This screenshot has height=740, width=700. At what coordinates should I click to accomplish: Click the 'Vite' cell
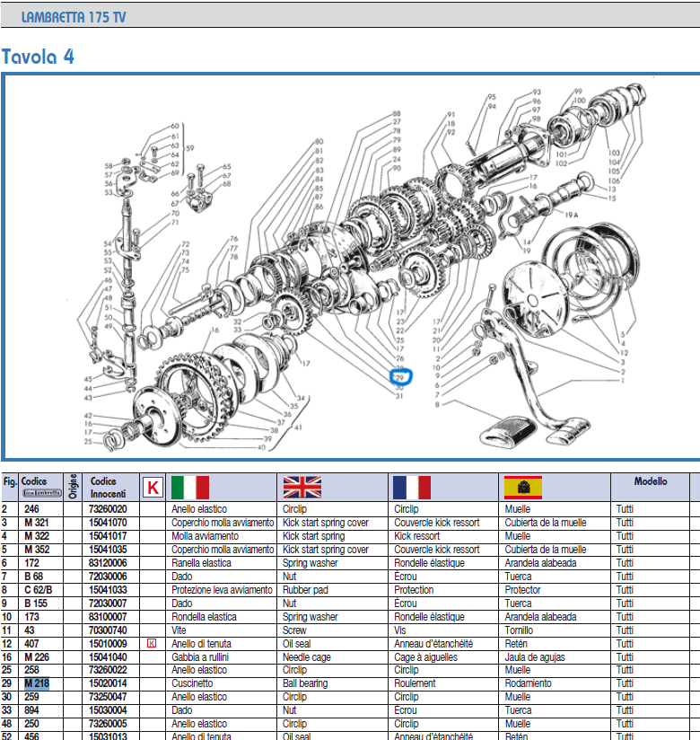[179, 630]
